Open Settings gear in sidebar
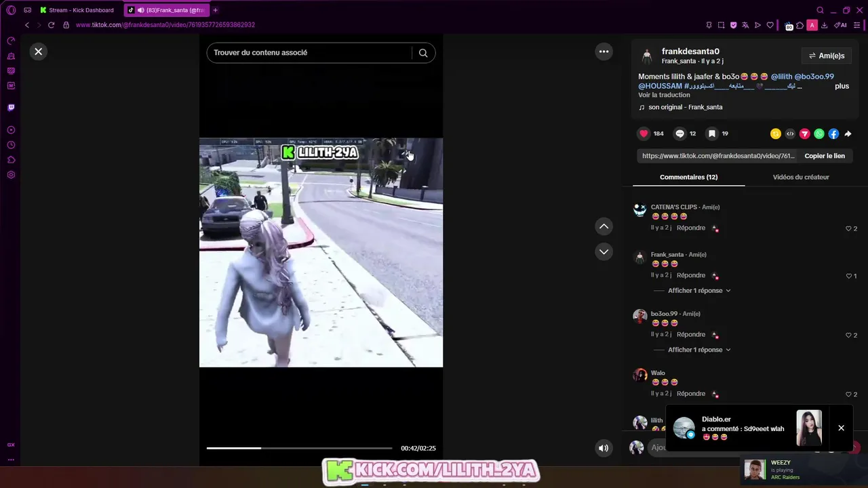The image size is (868, 488). 11,175
